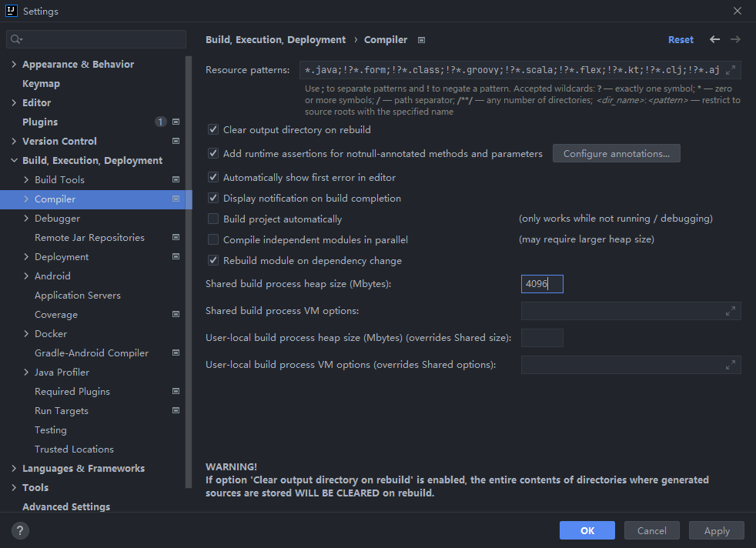This screenshot has width=756, height=548.
Task: Click Build, Execution, Deployment breadcrumb
Action: pos(276,39)
